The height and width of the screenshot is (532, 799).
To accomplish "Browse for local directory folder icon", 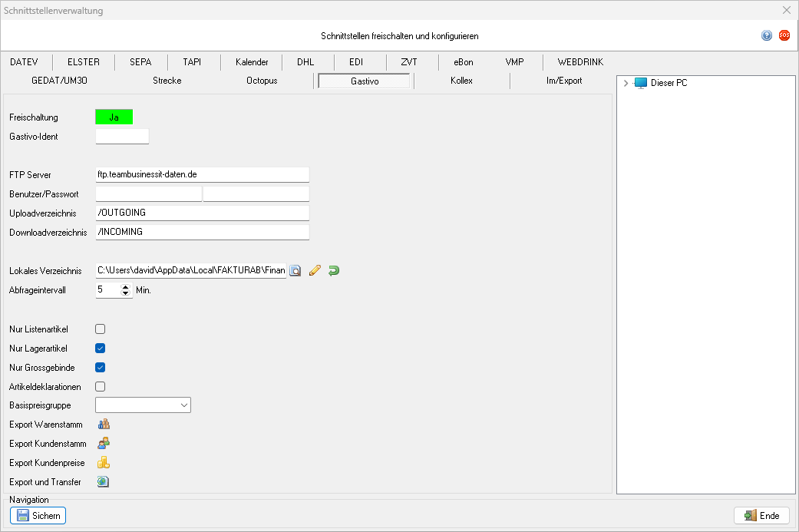I will 295,271.
